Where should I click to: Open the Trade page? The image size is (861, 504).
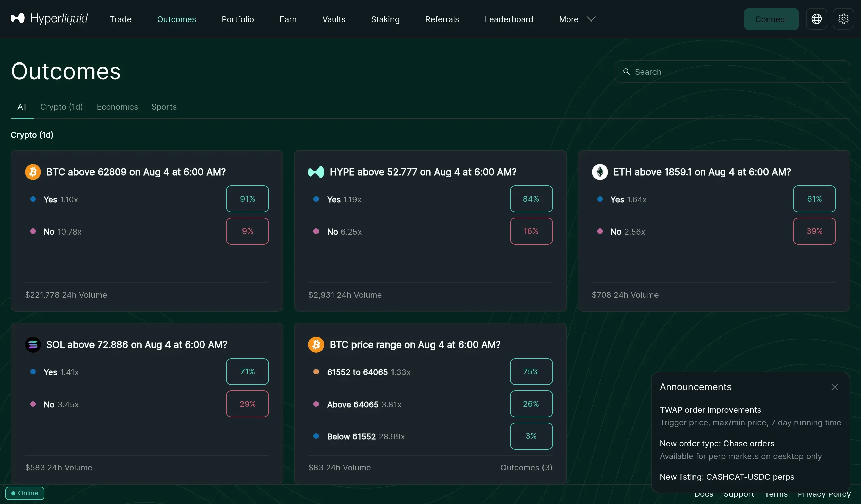coord(121,19)
